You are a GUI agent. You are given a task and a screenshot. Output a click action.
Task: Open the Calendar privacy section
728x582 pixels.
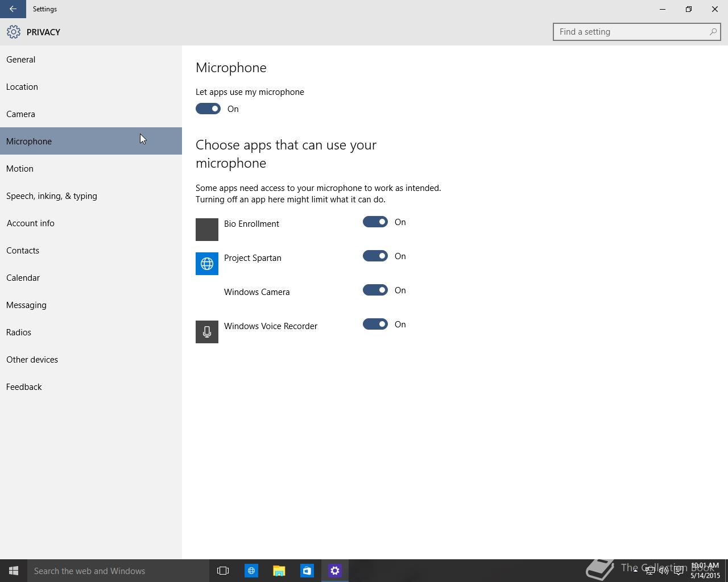click(91, 277)
